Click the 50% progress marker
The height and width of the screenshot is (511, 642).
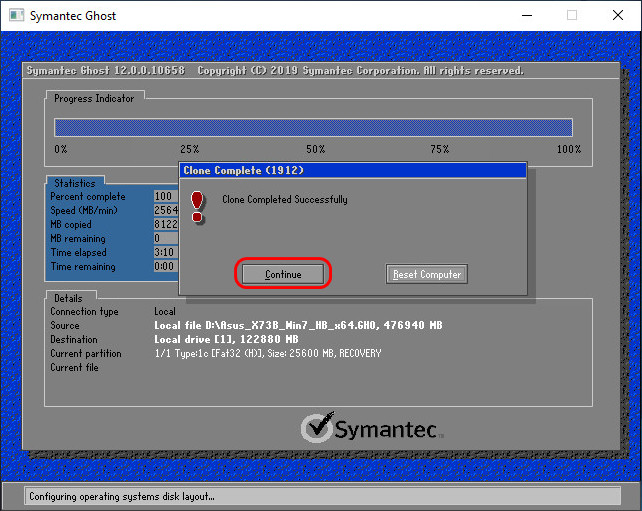[316, 149]
